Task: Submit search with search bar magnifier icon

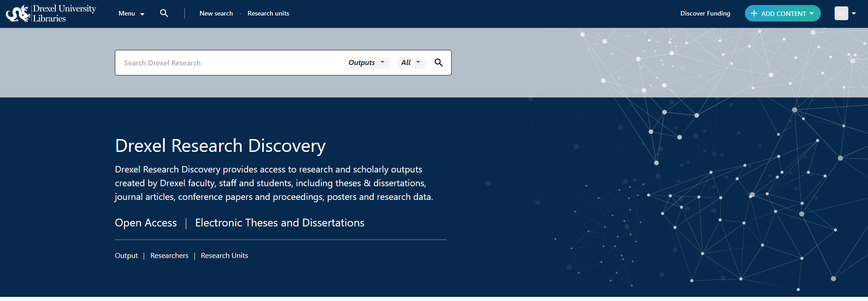Action: pyautogui.click(x=438, y=63)
